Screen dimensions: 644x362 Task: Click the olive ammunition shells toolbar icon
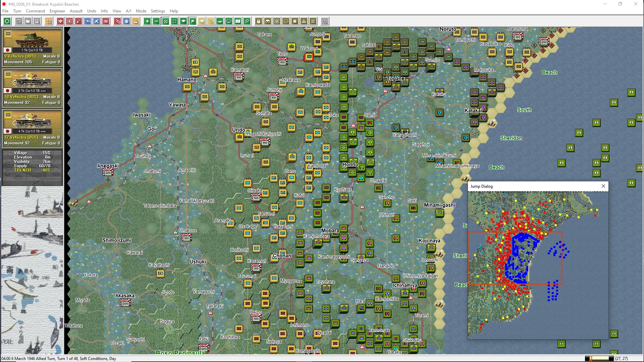pos(295,21)
